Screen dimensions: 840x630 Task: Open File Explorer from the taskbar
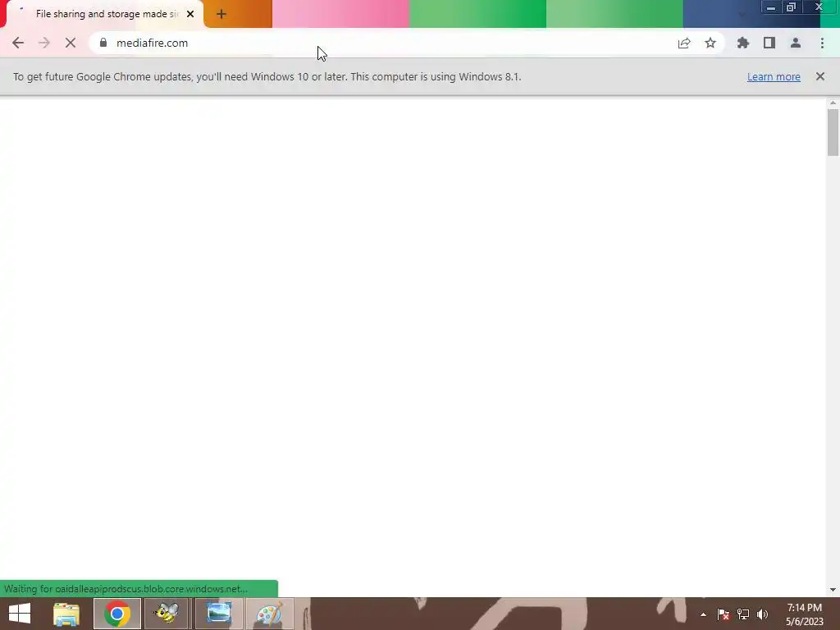pos(66,614)
